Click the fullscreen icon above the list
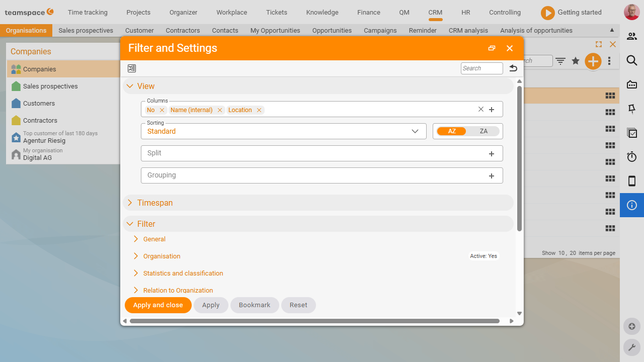This screenshot has width=644, height=362. 599,44
